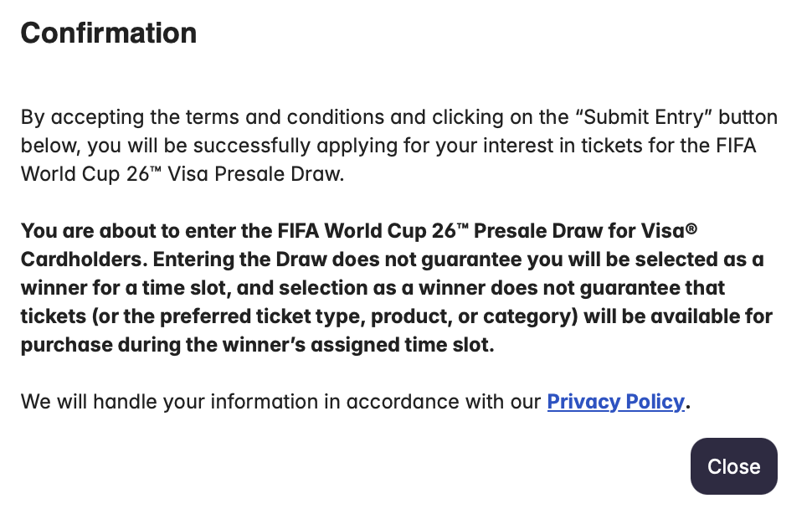Open the Privacy Policy link
The image size is (812, 519).
coord(615,402)
